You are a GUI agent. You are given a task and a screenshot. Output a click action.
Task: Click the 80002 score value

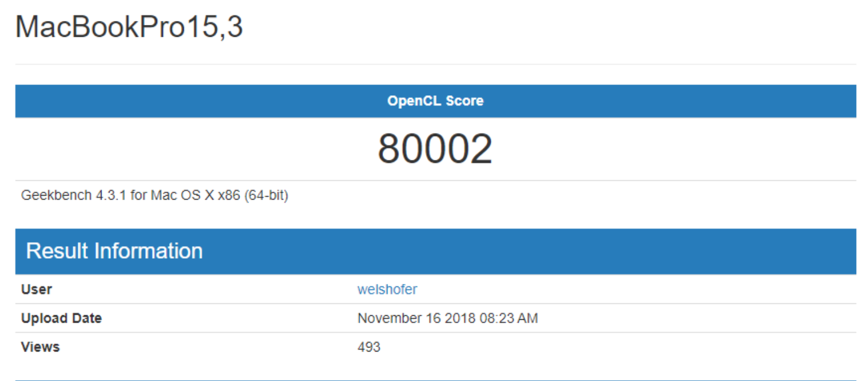tap(435, 149)
